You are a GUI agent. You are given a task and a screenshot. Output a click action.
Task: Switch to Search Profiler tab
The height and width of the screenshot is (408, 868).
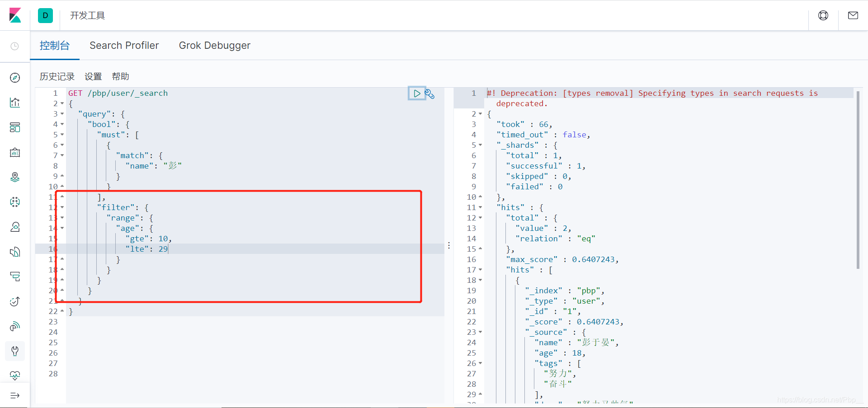pos(124,45)
